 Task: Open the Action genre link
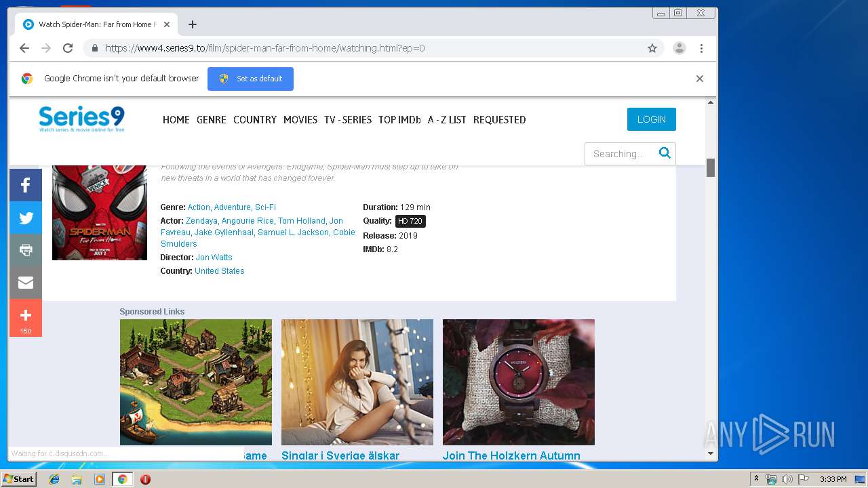[x=199, y=207]
